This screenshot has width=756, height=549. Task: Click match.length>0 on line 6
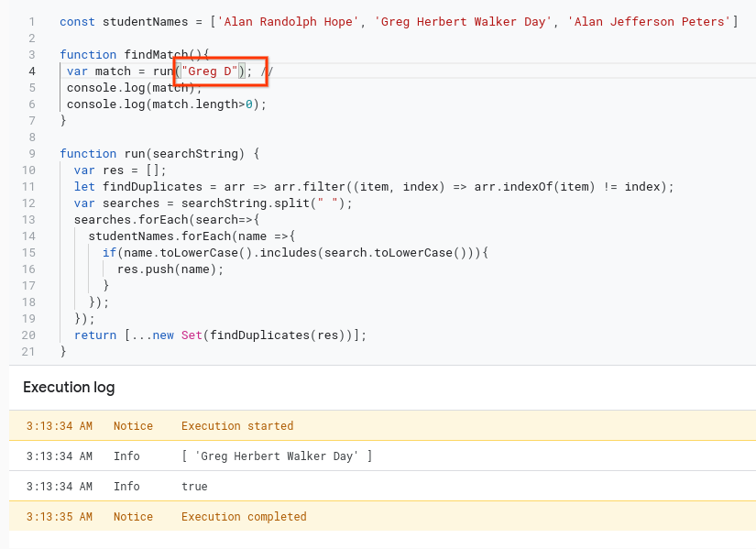(x=202, y=104)
